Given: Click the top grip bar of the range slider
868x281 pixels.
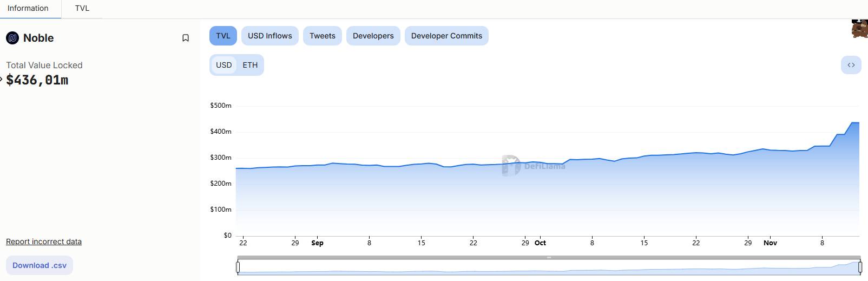Looking at the screenshot, I should pyautogui.click(x=549, y=258).
